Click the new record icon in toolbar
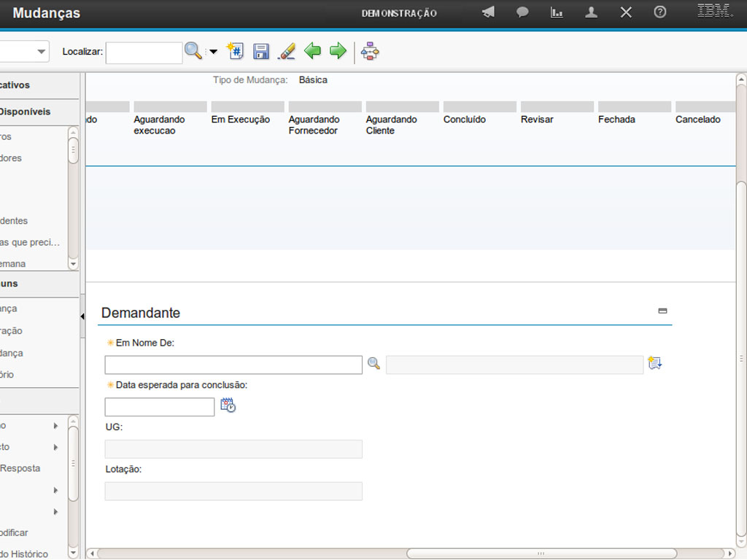Image resolution: width=747 pixels, height=560 pixels. coord(235,51)
